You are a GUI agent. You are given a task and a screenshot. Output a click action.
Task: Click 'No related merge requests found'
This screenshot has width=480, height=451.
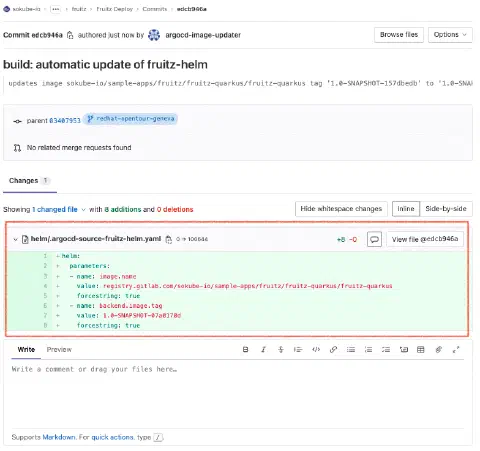tap(79, 148)
